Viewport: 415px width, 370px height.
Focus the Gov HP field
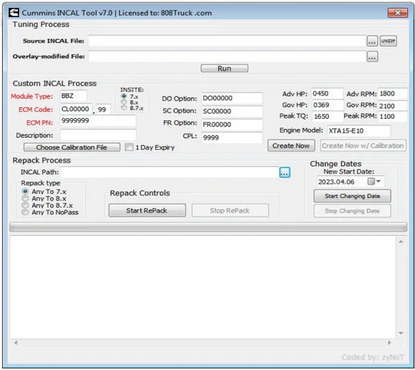coord(327,105)
